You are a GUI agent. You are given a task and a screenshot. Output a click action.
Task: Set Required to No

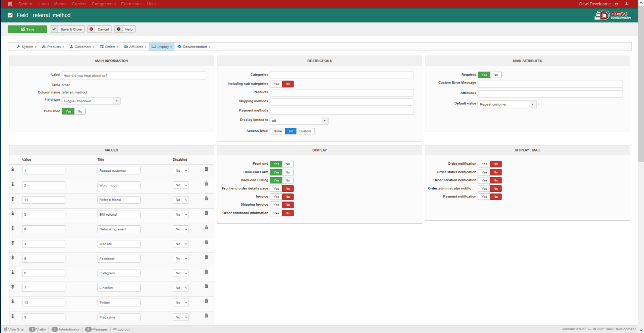pos(496,75)
